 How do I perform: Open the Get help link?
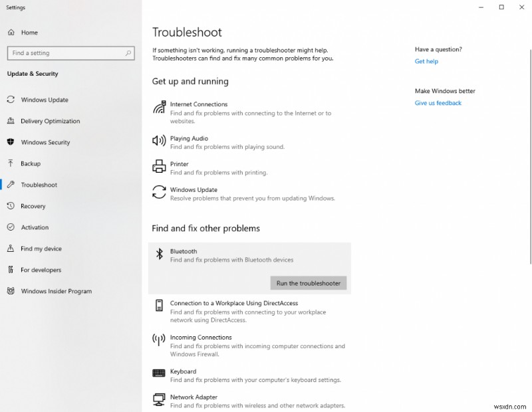(426, 61)
